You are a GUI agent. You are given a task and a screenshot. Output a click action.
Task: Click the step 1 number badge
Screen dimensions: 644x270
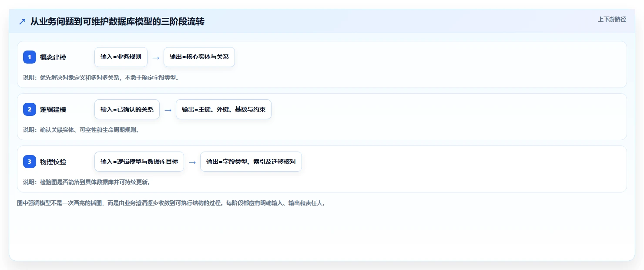(x=30, y=57)
